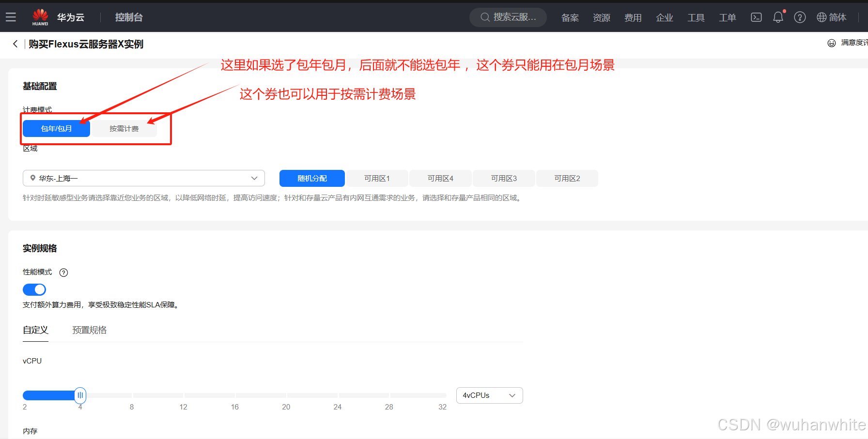The height and width of the screenshot is (439, 868).
Task: Click the 基础配置 section heading
Action: coord(40,86)
